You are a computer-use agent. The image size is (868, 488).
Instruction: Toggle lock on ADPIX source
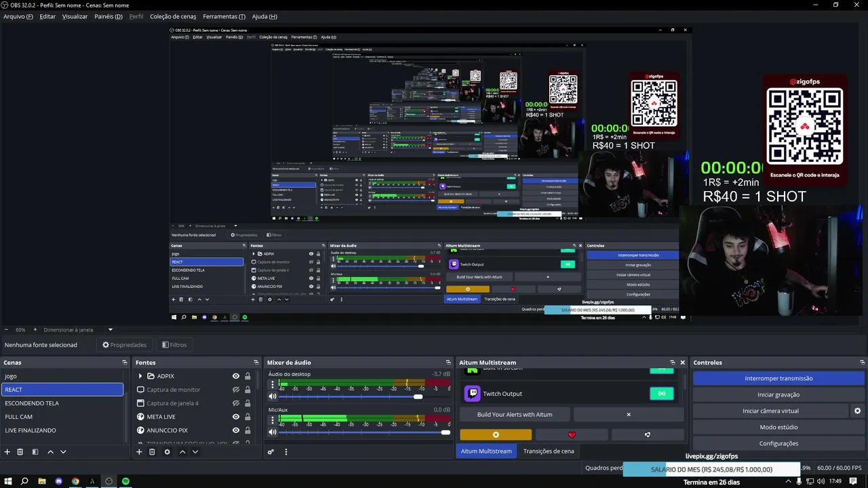(248, 376)
